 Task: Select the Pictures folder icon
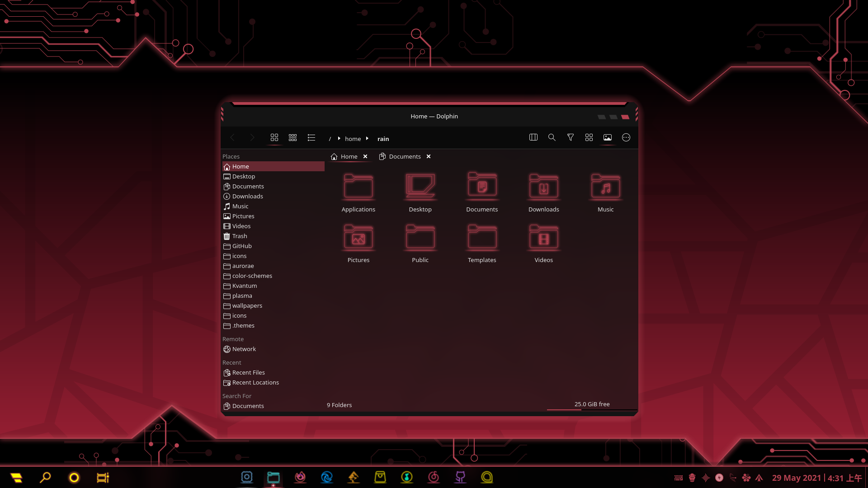(x=359, y=237)
